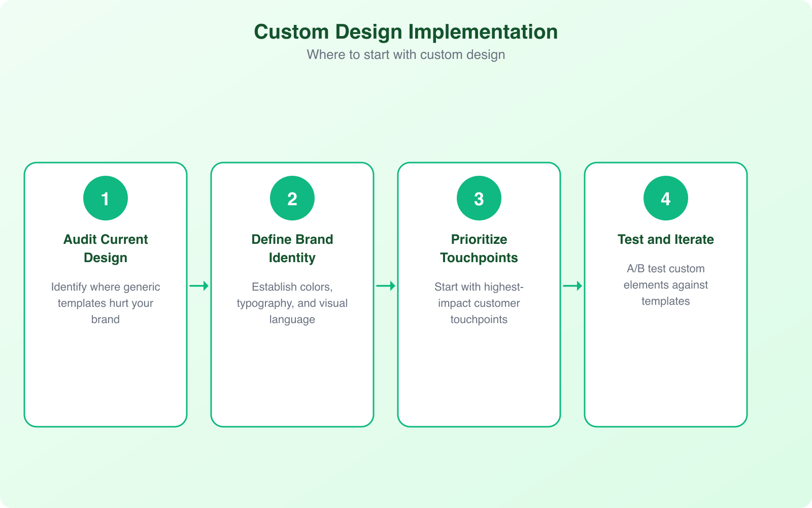
Task: Select the Define Brand Identity card
Action: [292, 295]
